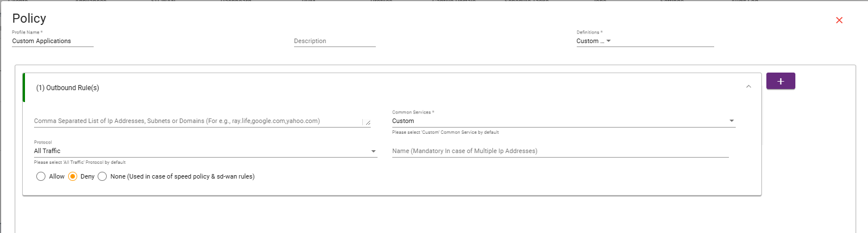868x233 pixels.
Task: Select the Deny radio button
Action: point(73,176)
